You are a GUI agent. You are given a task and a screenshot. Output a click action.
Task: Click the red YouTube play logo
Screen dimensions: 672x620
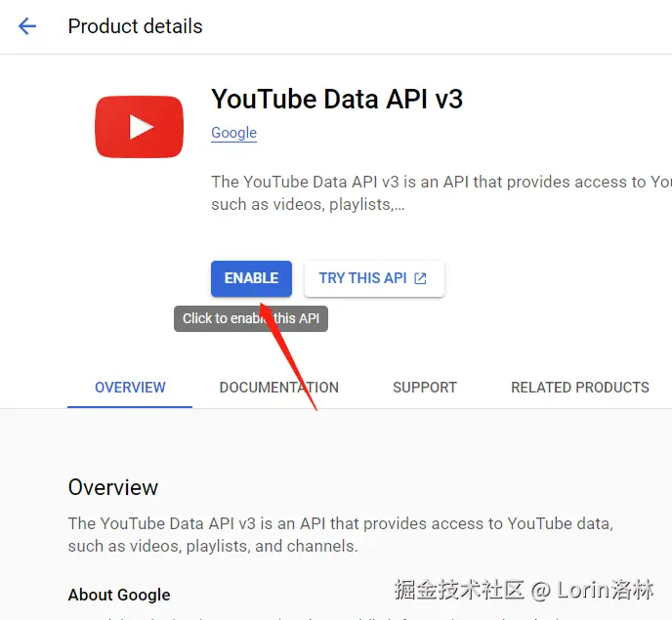pyautogui.click(x=140, y=127)
